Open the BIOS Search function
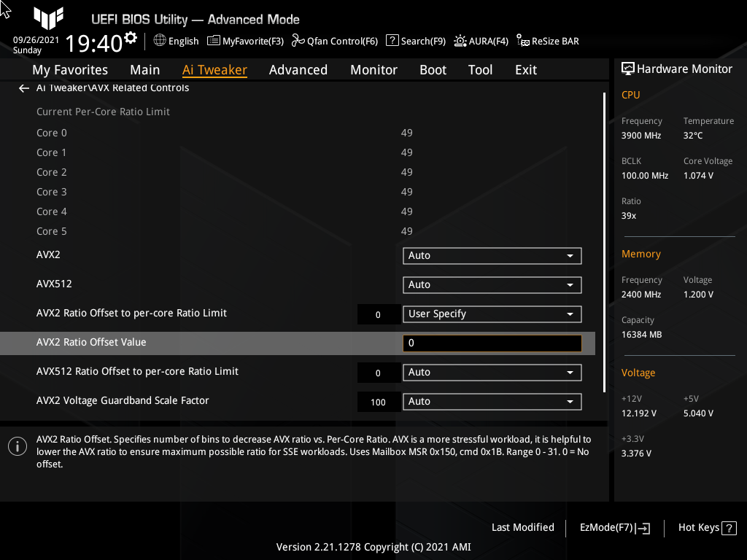The height and width of the screenshot is (560, 747). (x=415, y=41)
